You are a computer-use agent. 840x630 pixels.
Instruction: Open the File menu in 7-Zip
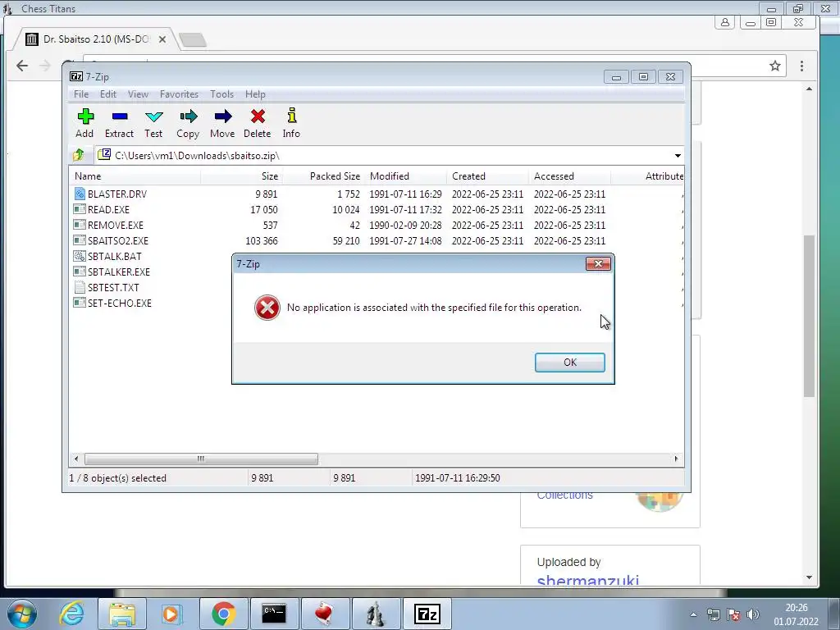[x=81, y=94]
